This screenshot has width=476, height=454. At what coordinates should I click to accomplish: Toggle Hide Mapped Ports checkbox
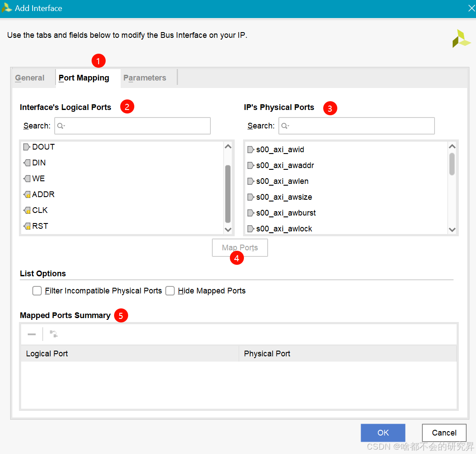[170, 291]
